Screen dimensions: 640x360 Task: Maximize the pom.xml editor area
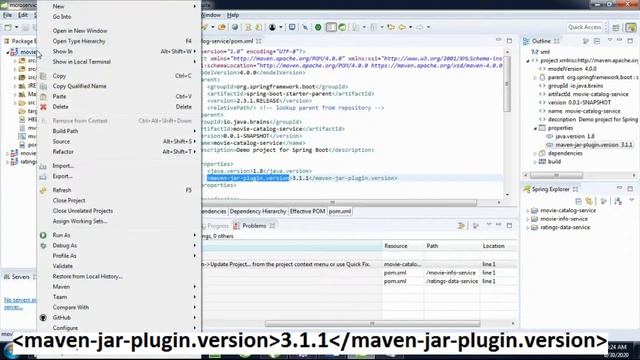tap(509, 41)
